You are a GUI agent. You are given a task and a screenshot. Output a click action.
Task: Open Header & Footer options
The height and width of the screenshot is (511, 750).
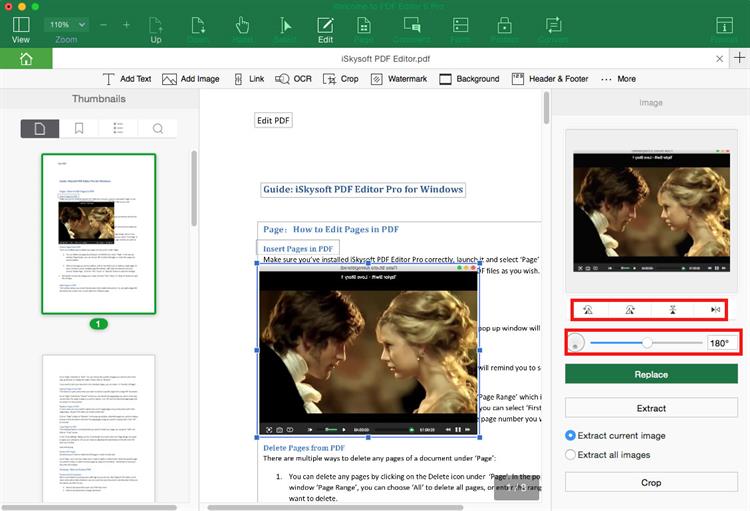[550, 79]
